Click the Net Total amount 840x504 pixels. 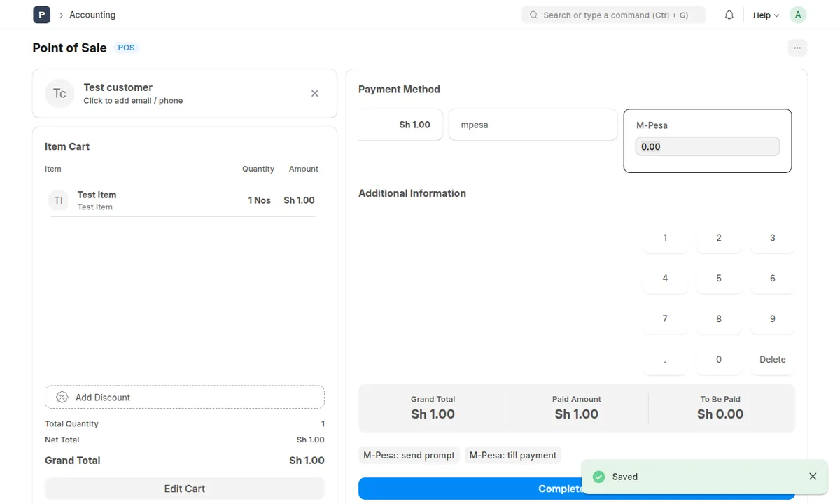tap(311, 440)
